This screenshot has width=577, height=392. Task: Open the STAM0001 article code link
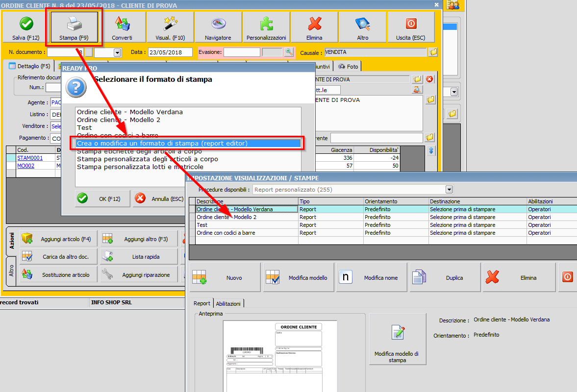point(30,158)
